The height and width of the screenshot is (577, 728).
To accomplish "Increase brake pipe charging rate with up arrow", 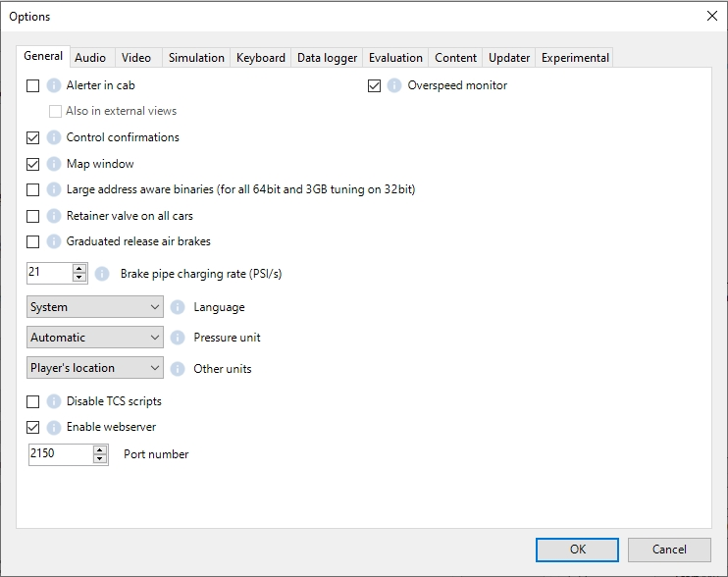I will coord(79,268).
